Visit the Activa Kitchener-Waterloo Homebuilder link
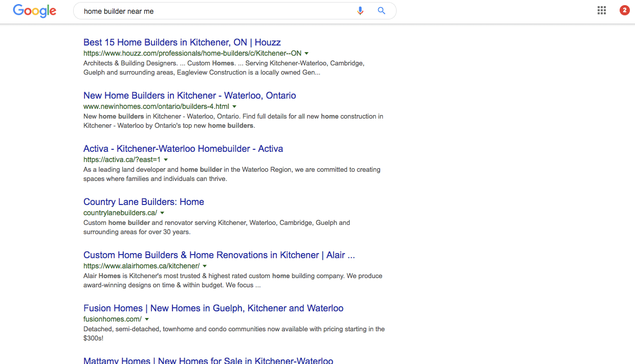The width and height of the screenshot is (635, 364). [183, 149]
